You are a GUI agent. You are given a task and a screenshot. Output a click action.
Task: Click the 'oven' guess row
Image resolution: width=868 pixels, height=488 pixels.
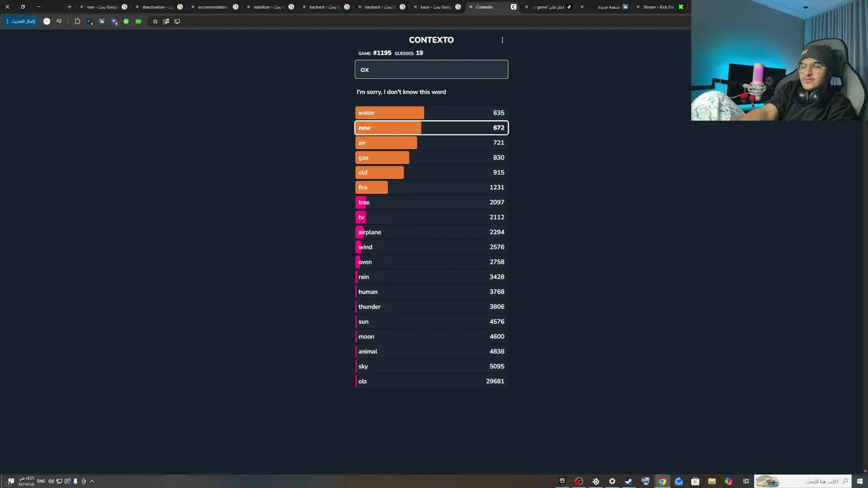click(x=431, y=262)
